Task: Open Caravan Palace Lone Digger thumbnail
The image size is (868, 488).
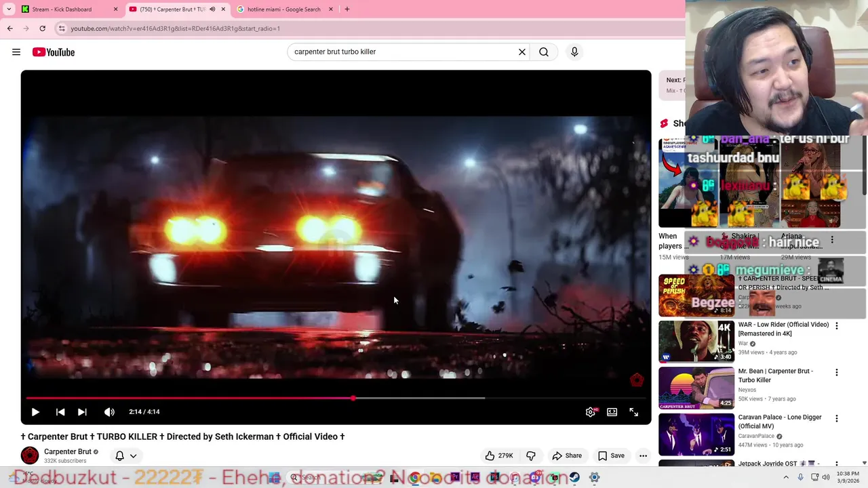Action: point(696,434)
